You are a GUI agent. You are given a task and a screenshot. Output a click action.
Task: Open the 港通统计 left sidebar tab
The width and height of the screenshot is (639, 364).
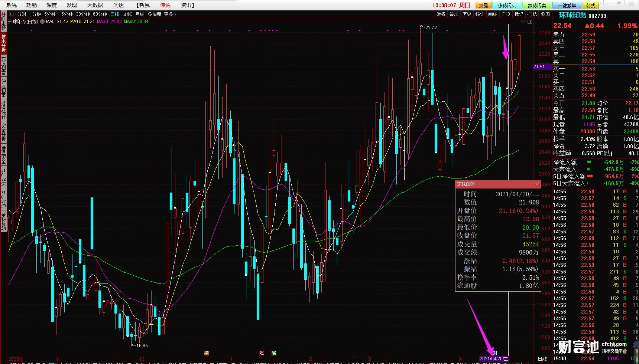click(3, 110)
